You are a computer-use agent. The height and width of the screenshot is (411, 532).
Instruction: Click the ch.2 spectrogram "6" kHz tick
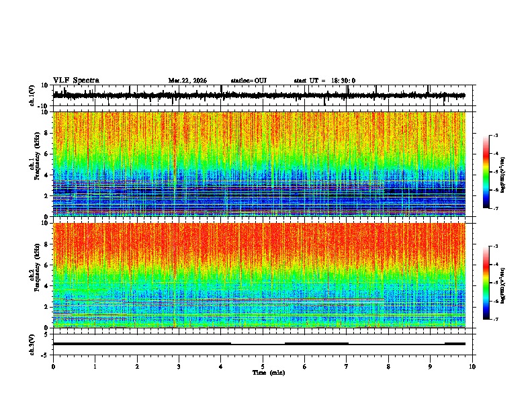(x=47, y=265)
